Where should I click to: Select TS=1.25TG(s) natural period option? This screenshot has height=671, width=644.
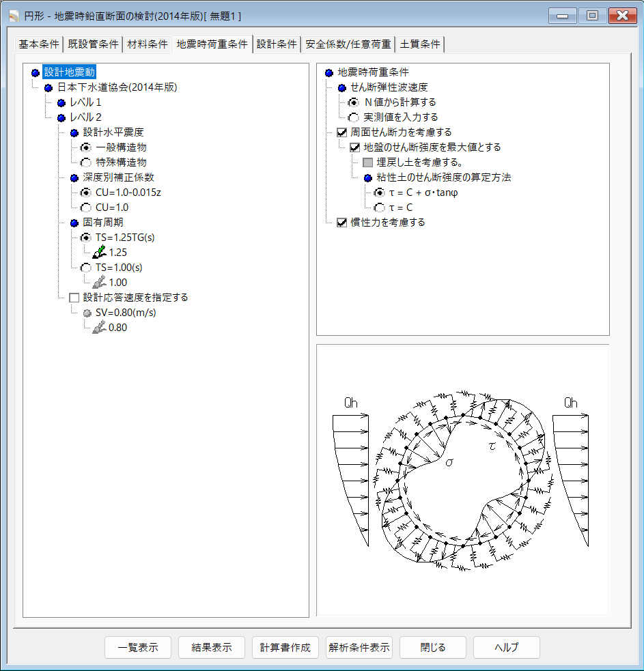pos(86,238)
